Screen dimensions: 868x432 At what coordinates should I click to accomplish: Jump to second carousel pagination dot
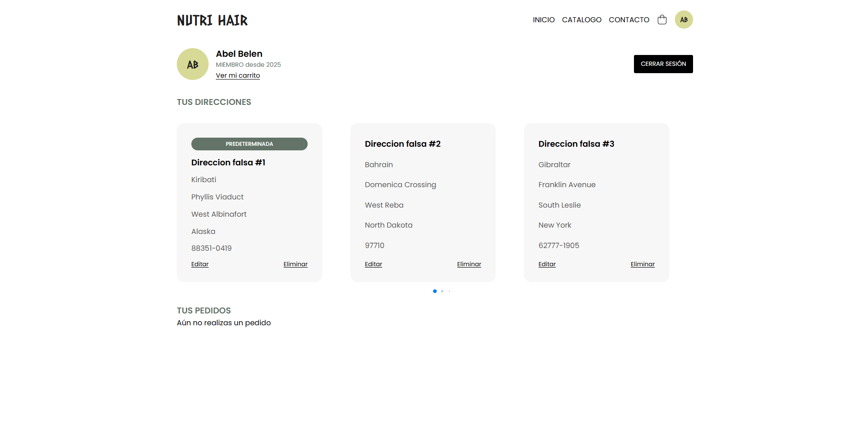coord(442,291)
